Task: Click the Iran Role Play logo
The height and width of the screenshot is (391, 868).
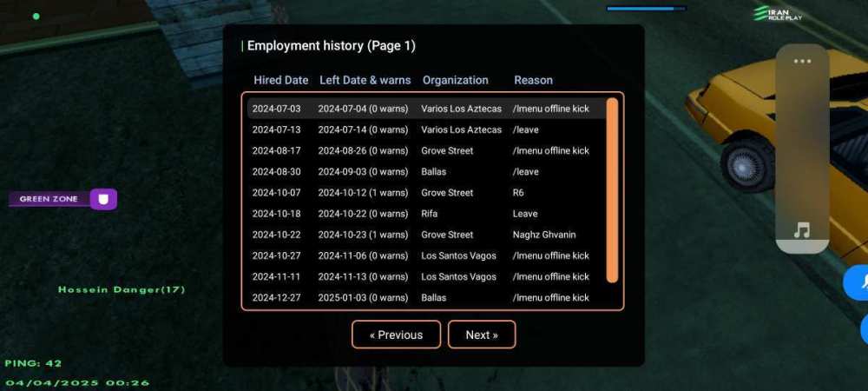Action: pos(779,13)
